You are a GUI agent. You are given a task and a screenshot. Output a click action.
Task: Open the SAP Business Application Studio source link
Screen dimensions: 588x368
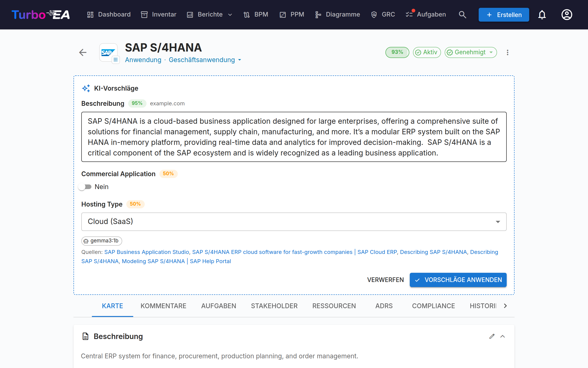147,252
